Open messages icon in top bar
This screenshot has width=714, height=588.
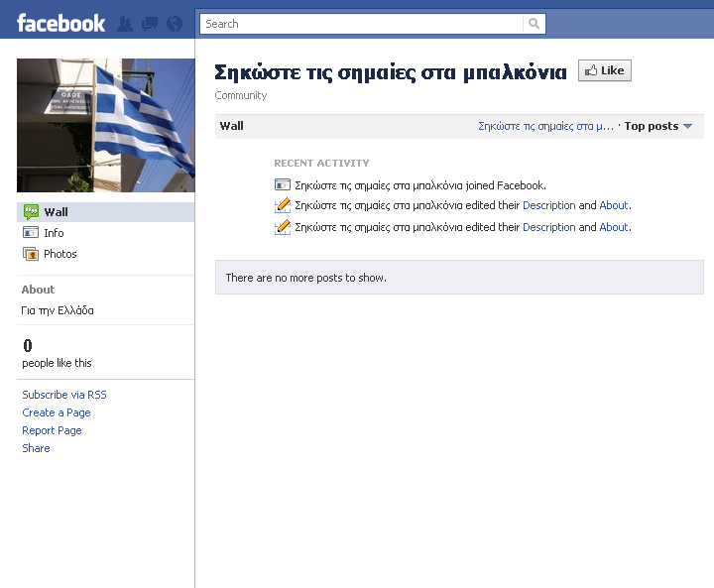coord(150,24)
